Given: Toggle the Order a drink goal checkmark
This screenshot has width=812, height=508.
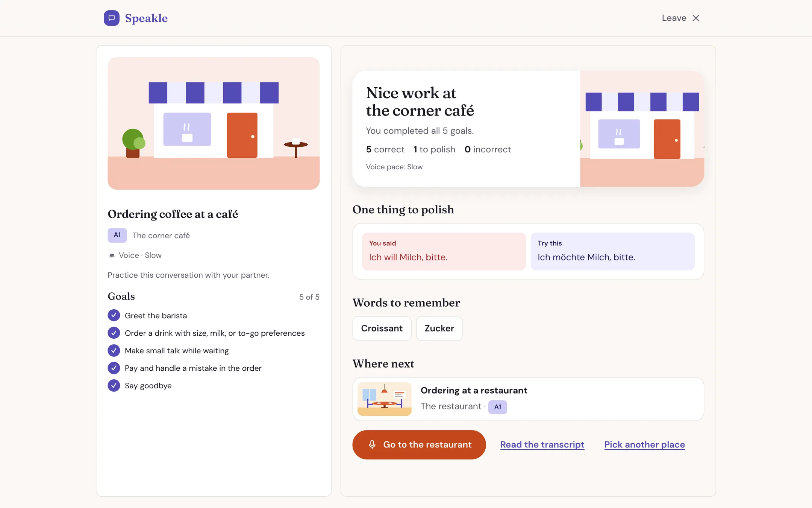Looking at the screenshot, I should coord(114,333).
